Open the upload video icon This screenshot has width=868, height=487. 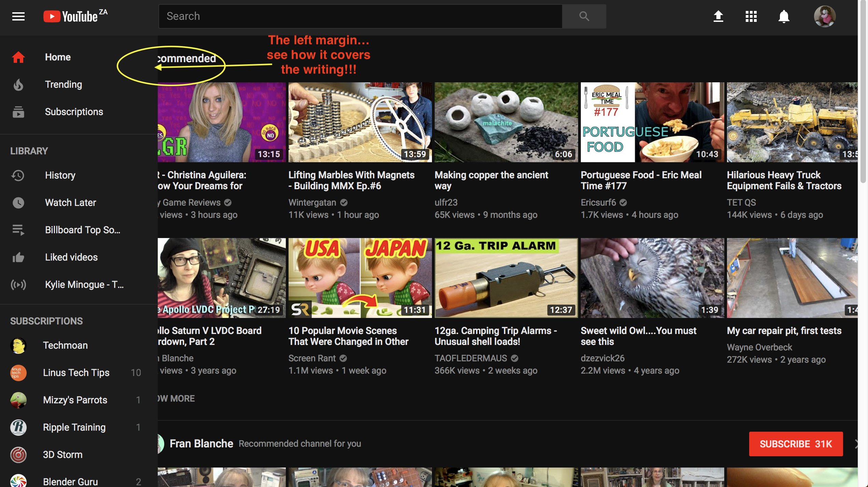[x=718, y=16]
